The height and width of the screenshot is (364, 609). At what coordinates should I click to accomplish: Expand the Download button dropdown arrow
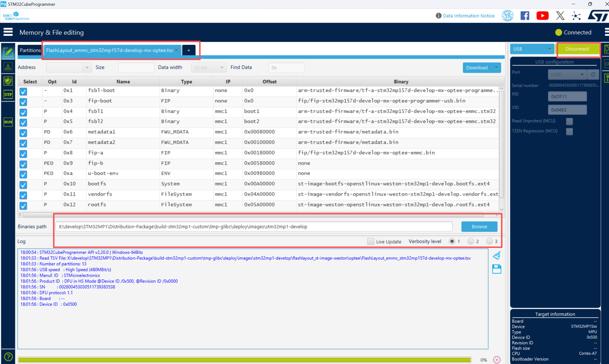[496, 68]
